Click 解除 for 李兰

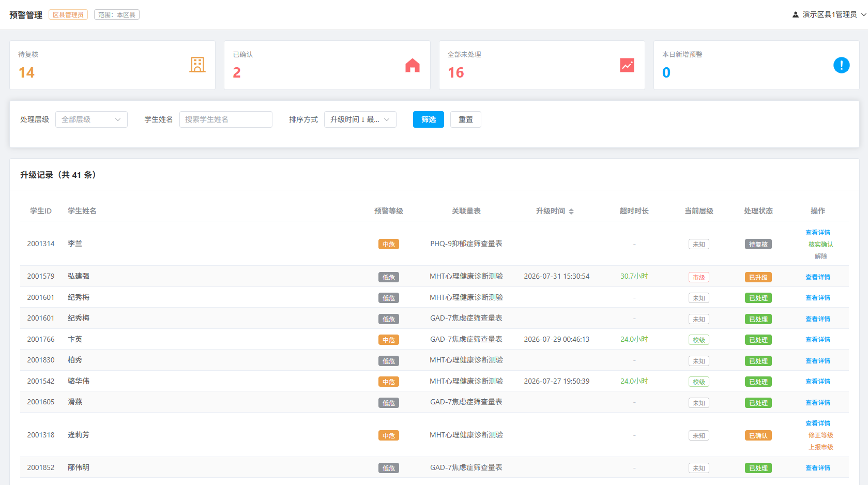click(x=821, y=256)
